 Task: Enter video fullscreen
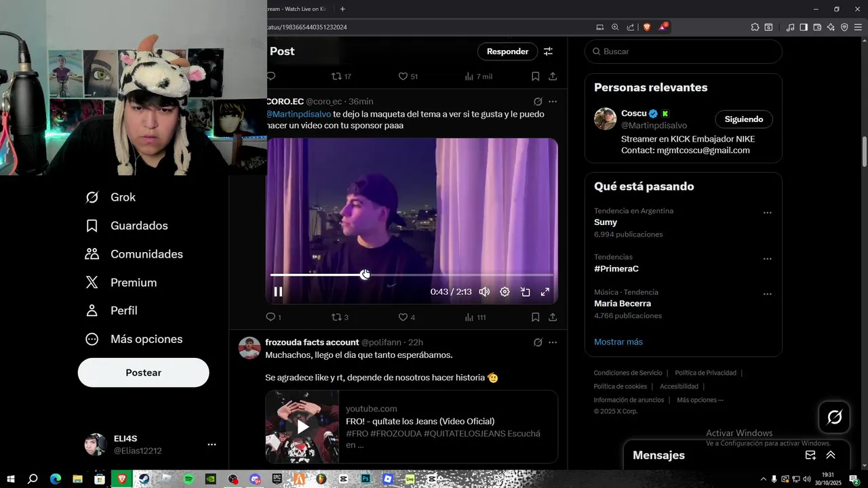coord(545,292)
